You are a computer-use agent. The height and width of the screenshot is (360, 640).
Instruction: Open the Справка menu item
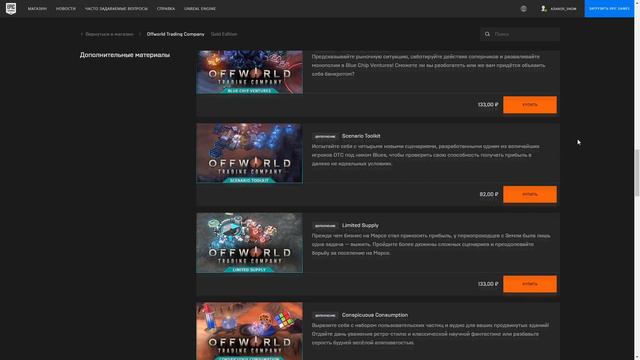(x=166, y=9)
